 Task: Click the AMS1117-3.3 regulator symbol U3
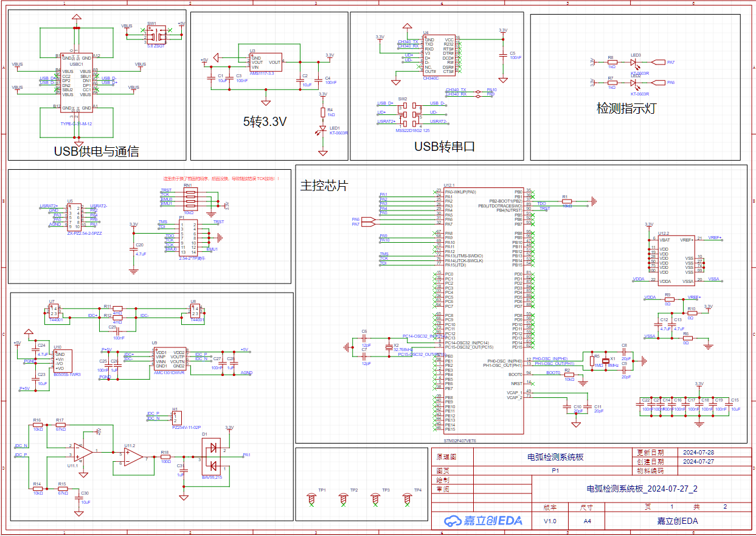266,61
